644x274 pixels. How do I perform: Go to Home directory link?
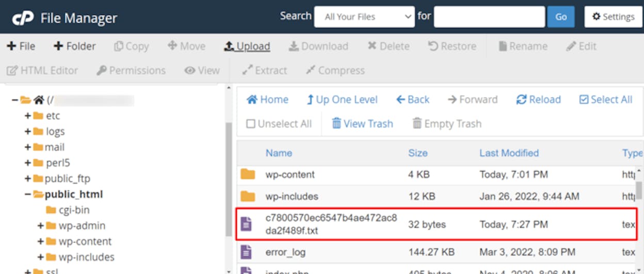(267, 100)
